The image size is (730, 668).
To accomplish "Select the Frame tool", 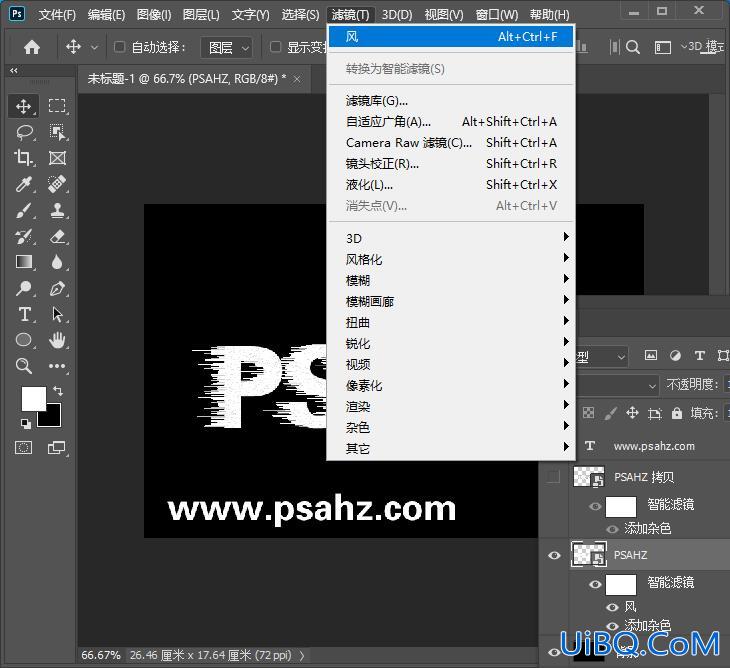I will [x=57, y=158].
